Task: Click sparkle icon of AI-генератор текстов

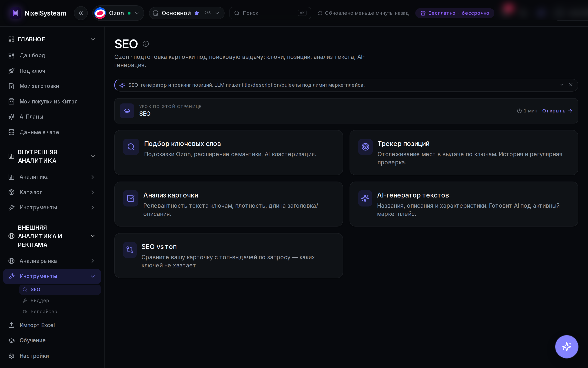Action: (365, 198)
